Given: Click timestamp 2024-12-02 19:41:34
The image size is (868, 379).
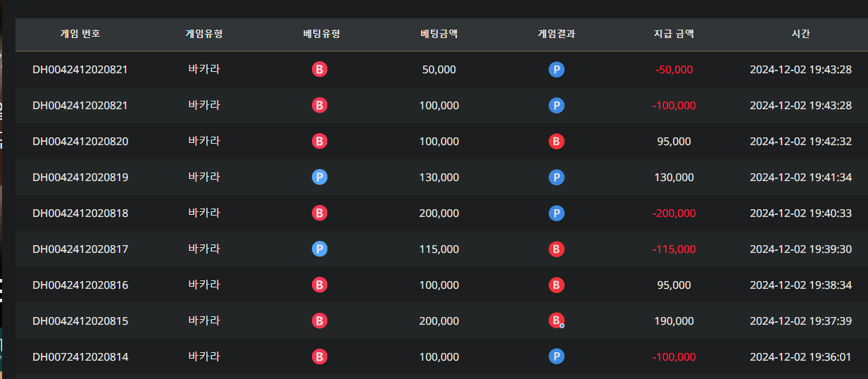Looking at the screenshot, I should (800, 178).
